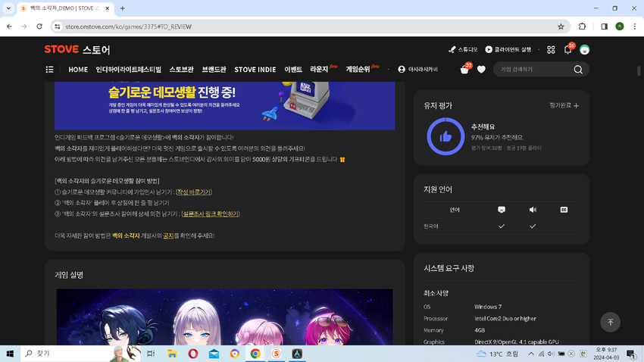The height and width of the screenshot is (362, 644).
Task: Show hidden system tray icons chevron
Action: (x=531, y=354)
